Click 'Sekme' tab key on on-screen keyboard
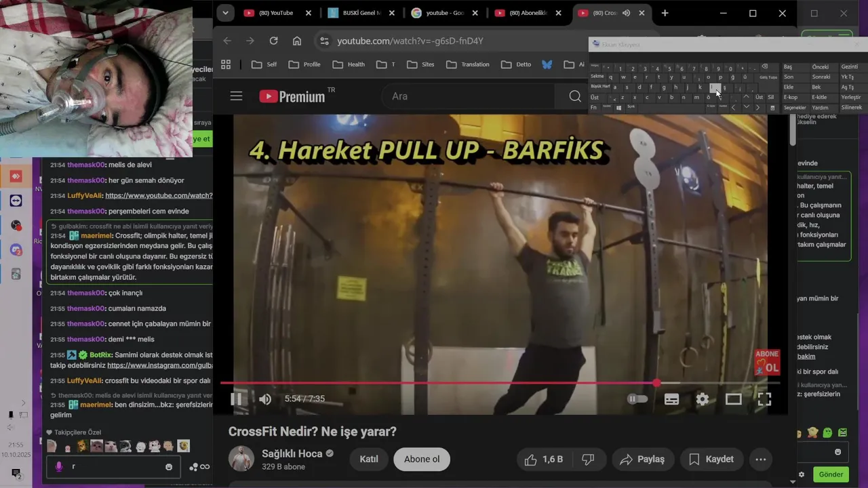The height and width of the screenshot is (488, 868). [597, 77]
